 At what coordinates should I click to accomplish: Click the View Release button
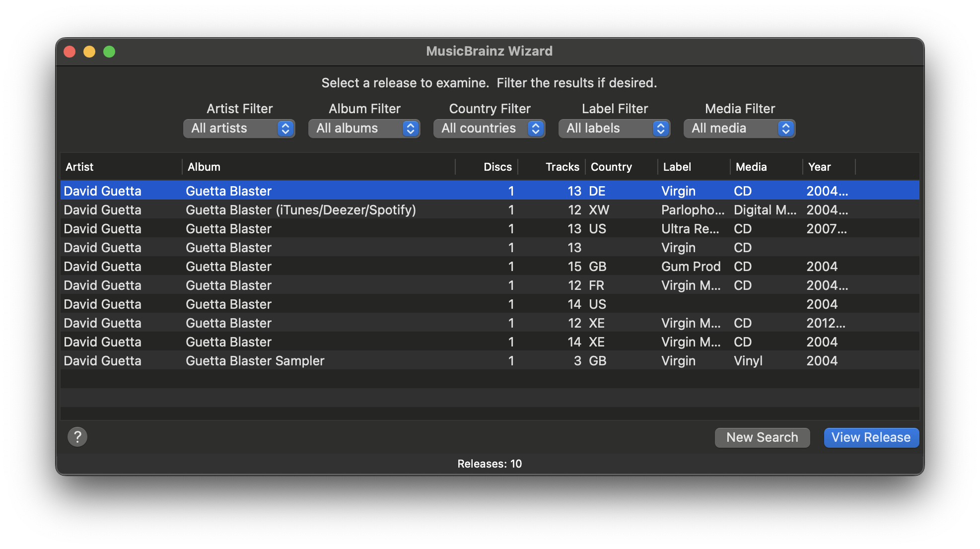[871, 437]
